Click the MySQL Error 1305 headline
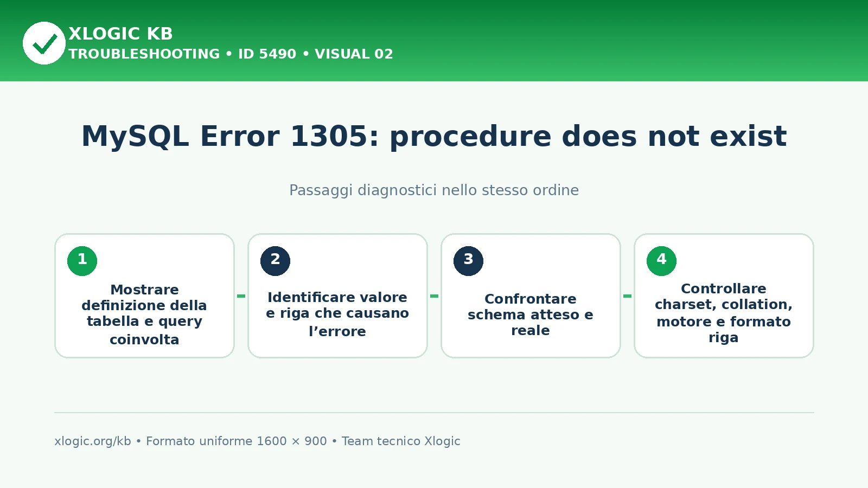This screenshot has width=868, height=488. point(434,136)
